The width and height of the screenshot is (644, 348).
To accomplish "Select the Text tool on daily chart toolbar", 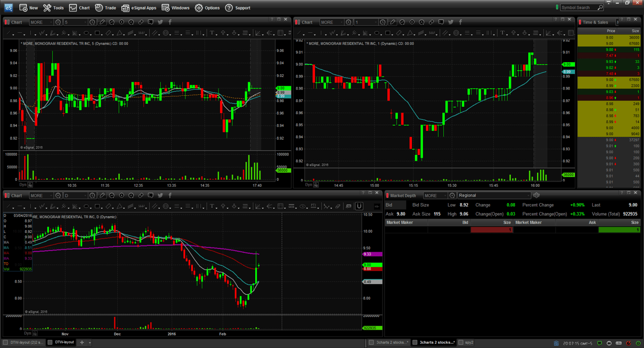I will pos(212,206).
